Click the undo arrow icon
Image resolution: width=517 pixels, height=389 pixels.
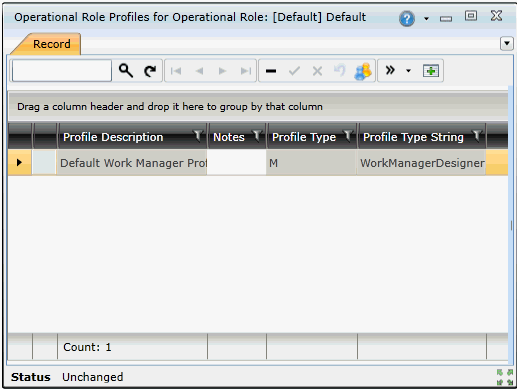(x=340, y=70)
